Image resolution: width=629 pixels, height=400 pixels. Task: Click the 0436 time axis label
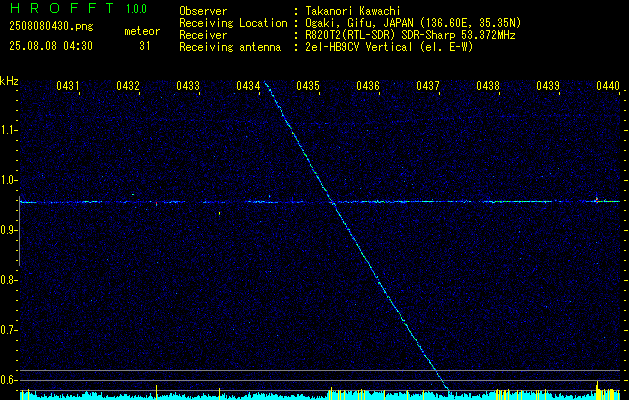(x=368, y=85)
